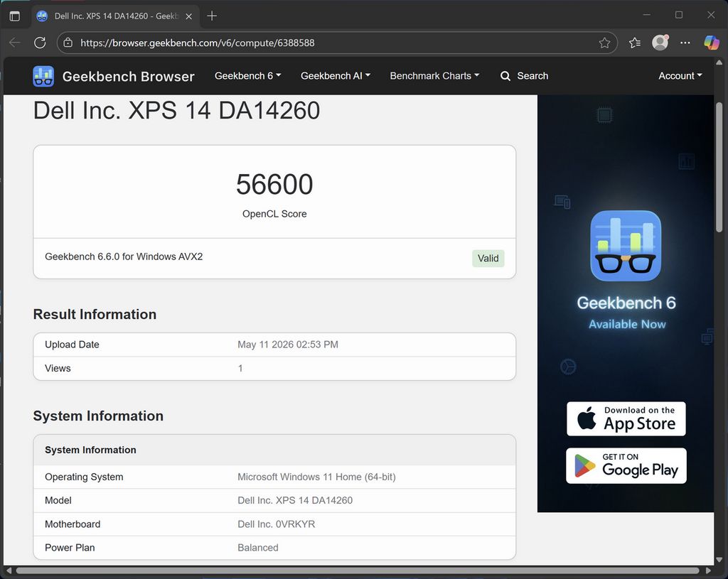Screen dimensions: 728x579
Task: Click the Model value Dell Inc. XPS 14 DA14260
Action: pos(295,501)
